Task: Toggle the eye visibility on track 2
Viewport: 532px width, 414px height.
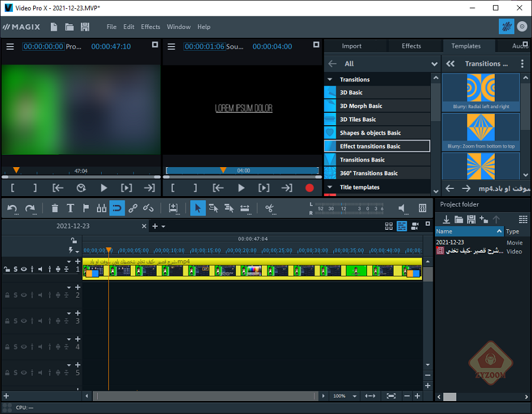Action: (x=24, y=295)
